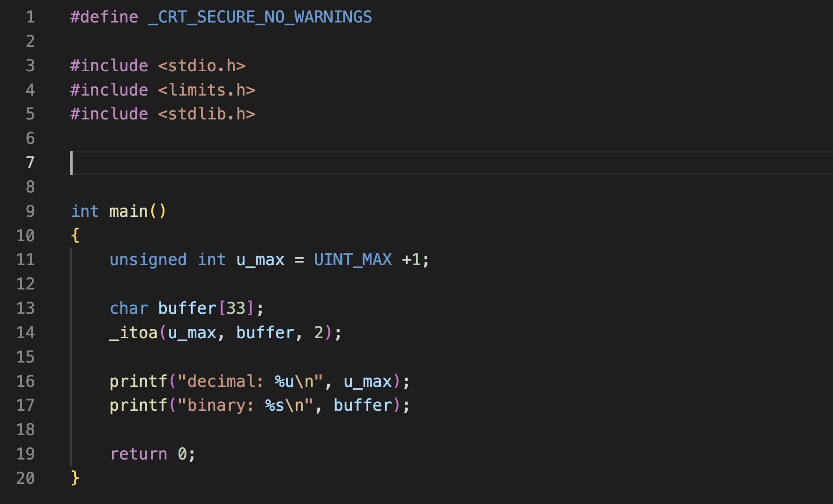Select the <stdio.h> include header

click(x=201, y=66)
